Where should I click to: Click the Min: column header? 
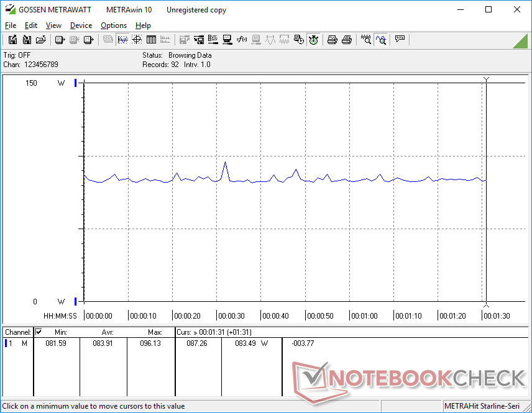(x=61, y=332)
